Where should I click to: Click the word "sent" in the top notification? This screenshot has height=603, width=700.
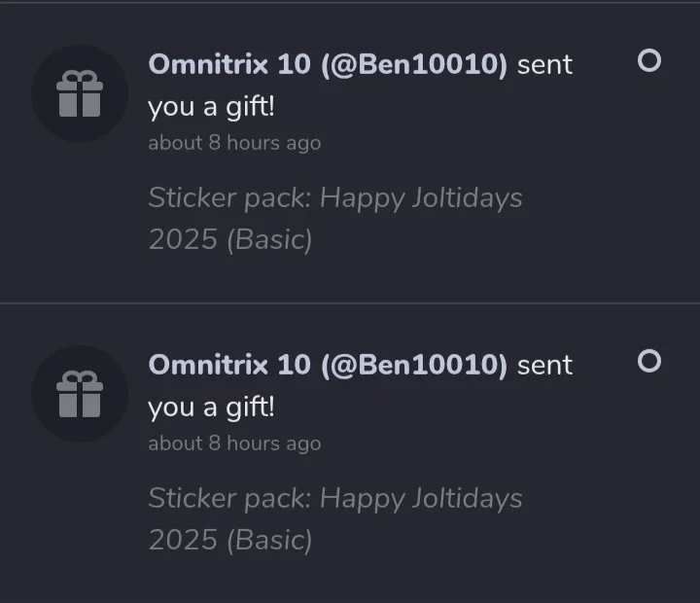click(x=544, y=65)
